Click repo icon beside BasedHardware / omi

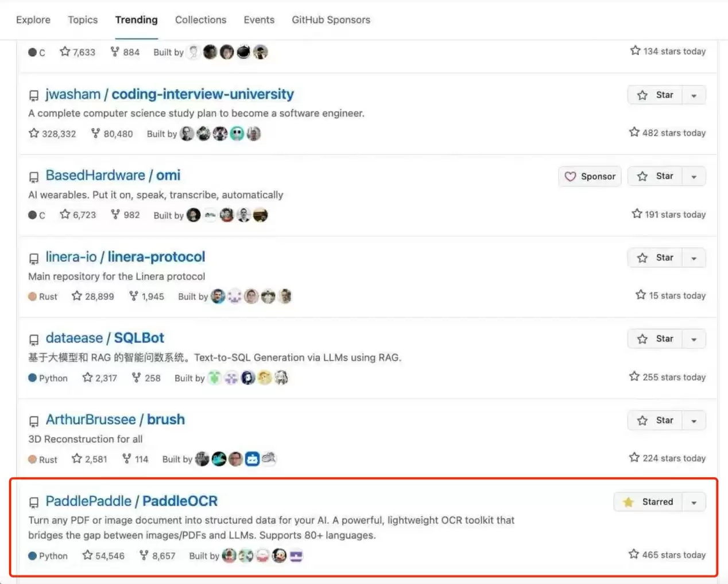[34, 177]
